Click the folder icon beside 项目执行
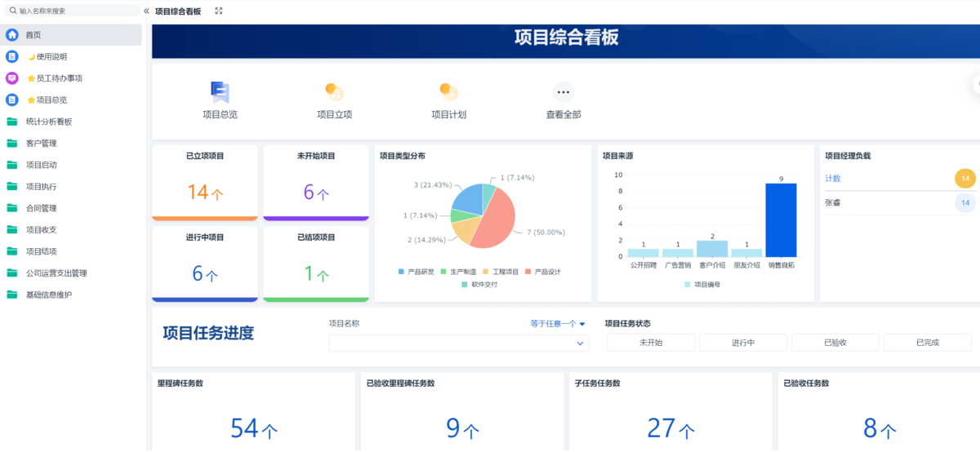980x452 pixels. click(x=12, y=186)
